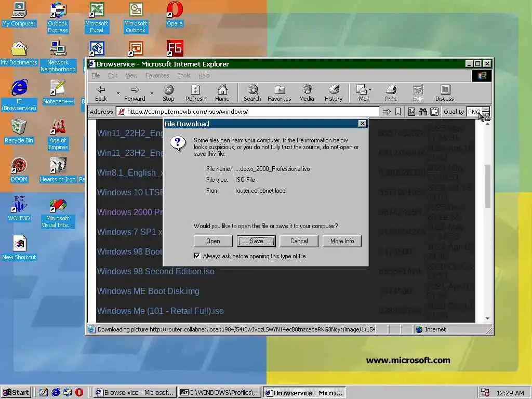Uncheck Always ask before opening this file type
Image resolution: width=532 pixels, height=399 pixels.
click(x=197, y=256)
